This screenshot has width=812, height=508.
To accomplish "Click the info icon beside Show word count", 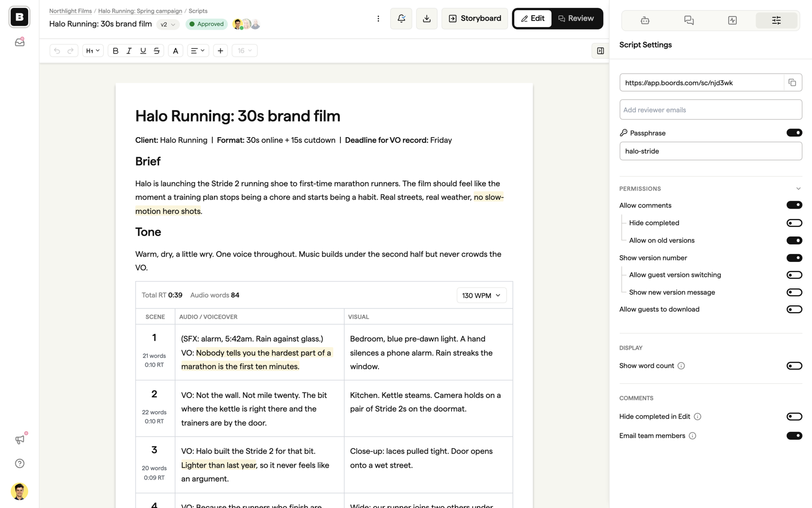I will point(681,366).
